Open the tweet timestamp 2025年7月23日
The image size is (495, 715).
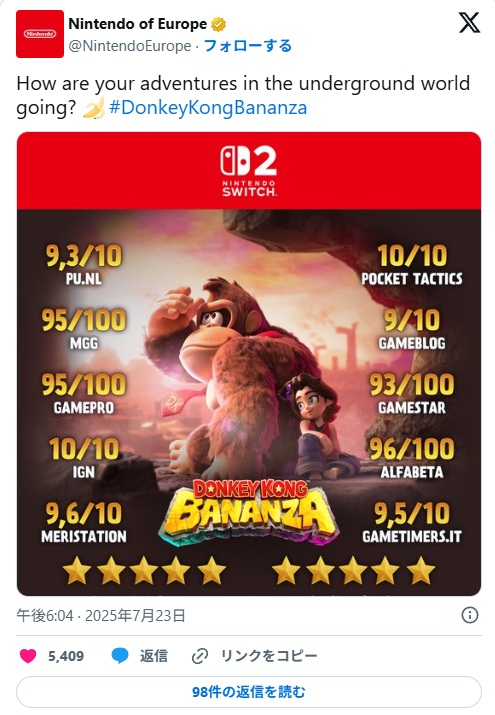pos(135,616)
